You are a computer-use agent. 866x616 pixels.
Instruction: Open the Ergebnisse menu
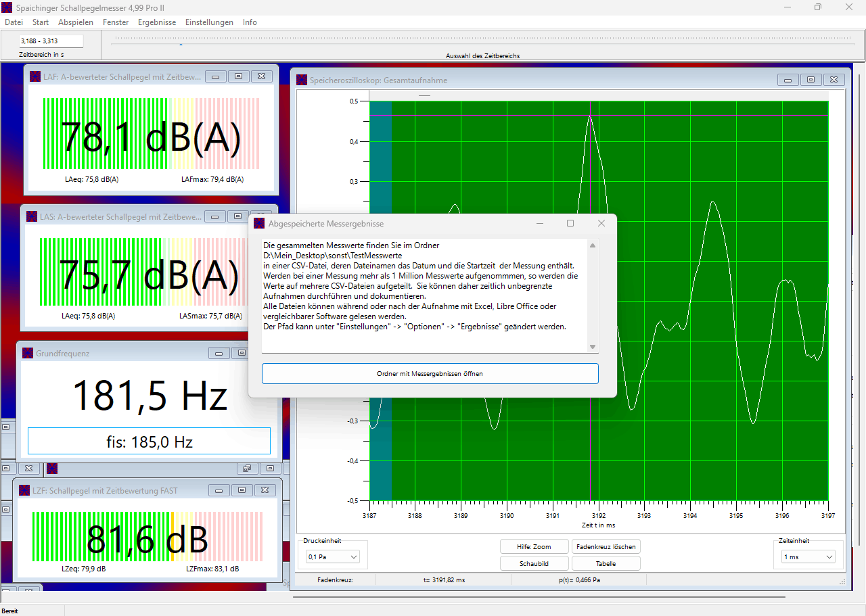coord(156,22)
